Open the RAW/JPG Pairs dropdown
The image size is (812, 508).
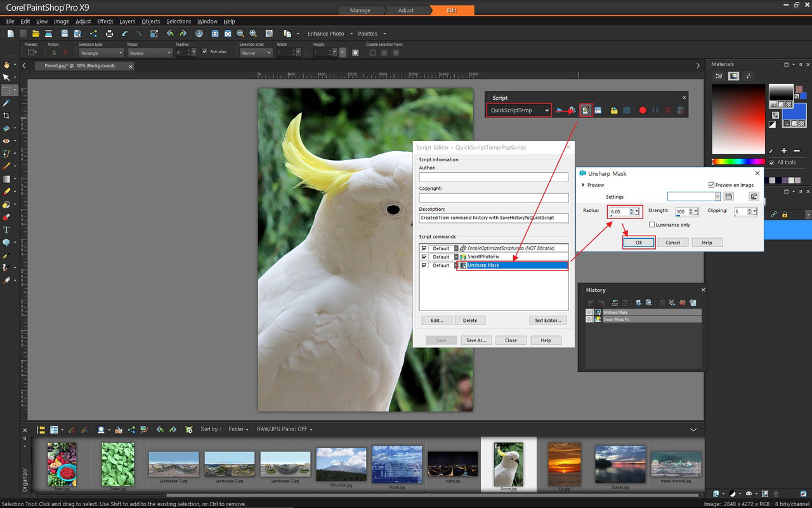(284, 429)
